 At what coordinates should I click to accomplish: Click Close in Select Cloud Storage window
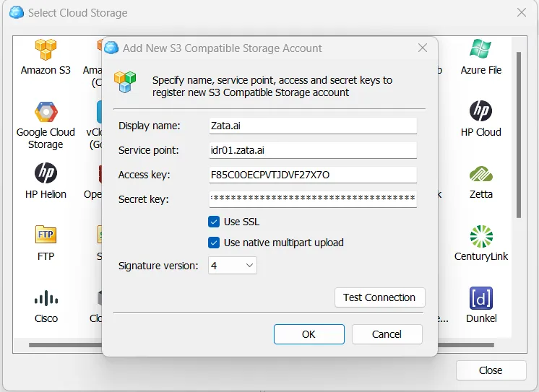click(x=491, y=370)
